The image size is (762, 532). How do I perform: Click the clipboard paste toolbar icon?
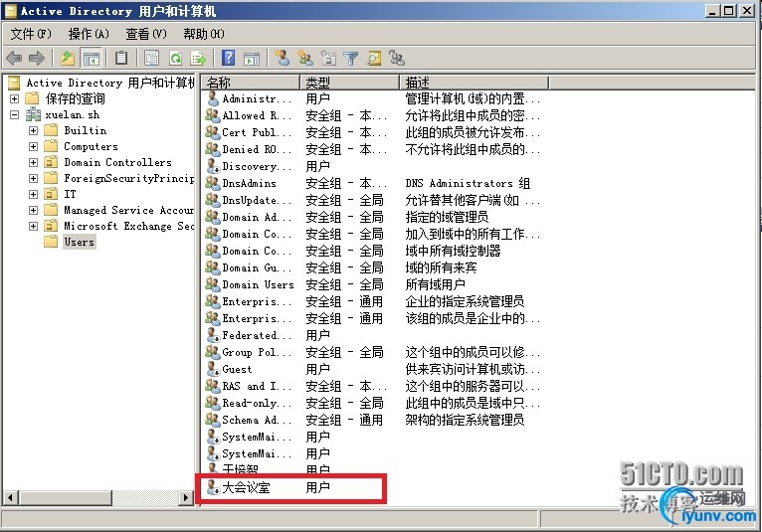pos(121,59)
